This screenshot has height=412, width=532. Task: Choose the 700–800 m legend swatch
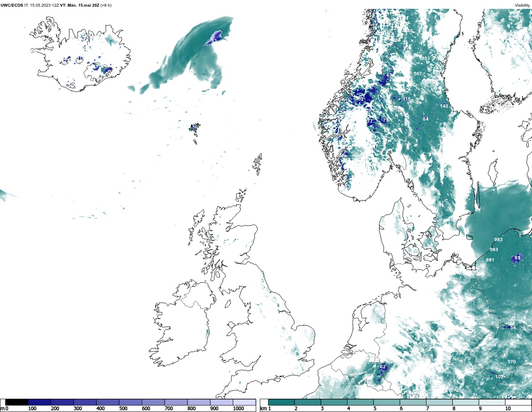coord(176,402)
